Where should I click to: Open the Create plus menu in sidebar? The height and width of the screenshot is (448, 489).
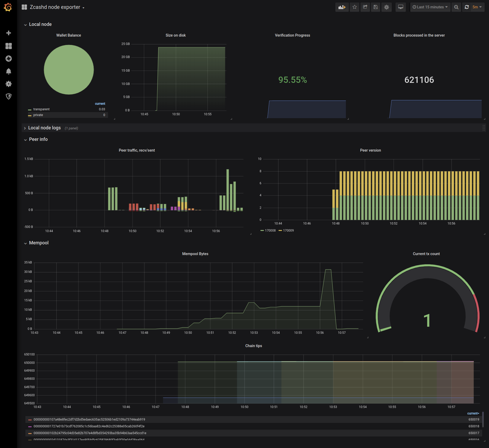coord(9,33)
